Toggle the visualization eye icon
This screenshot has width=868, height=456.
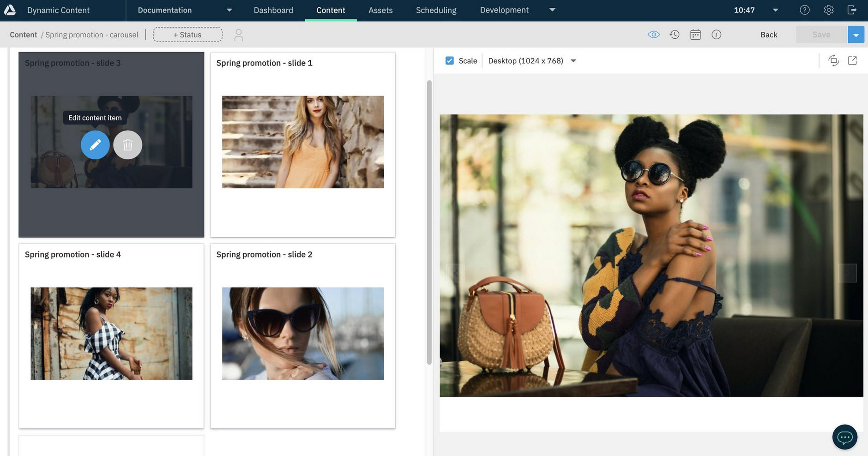(x=653, y=35)
